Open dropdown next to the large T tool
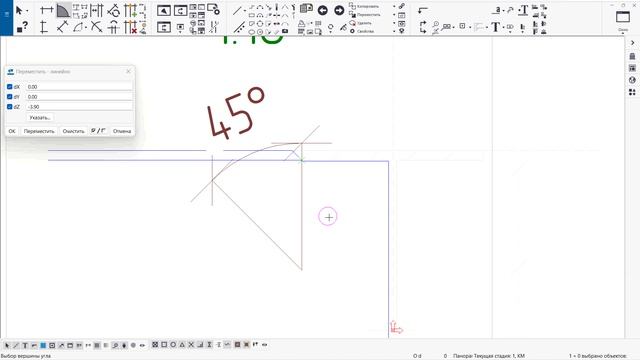The height and width of the screenshot is (360, 640). tap(504, 28)
